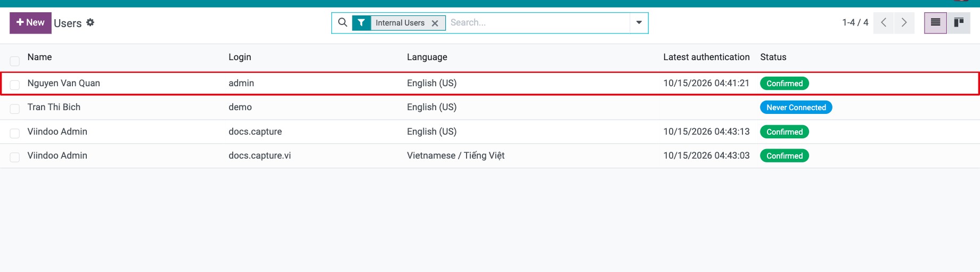Screen dimensions: 980x272
Task: Open user Nguyen Van Quan
Action: (64, 83)
